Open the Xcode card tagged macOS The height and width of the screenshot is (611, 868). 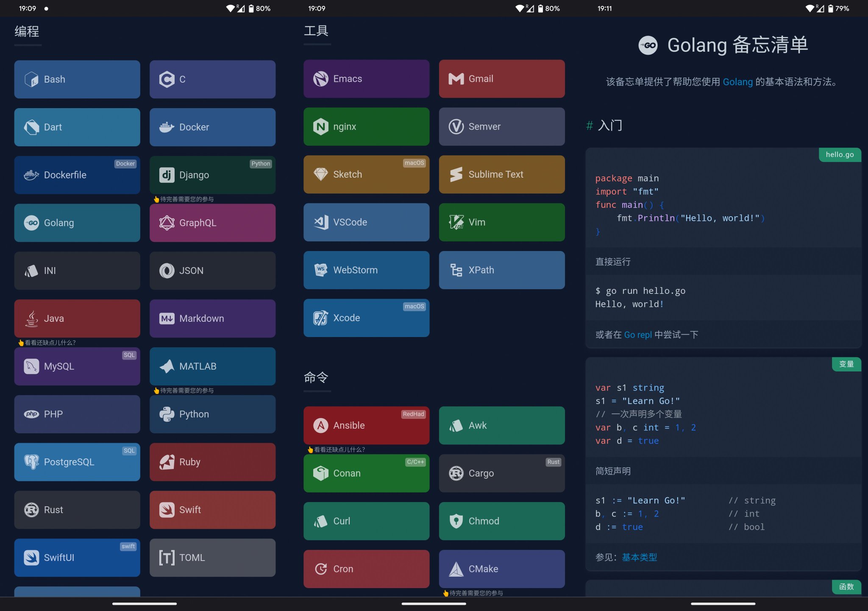[366, 318]
